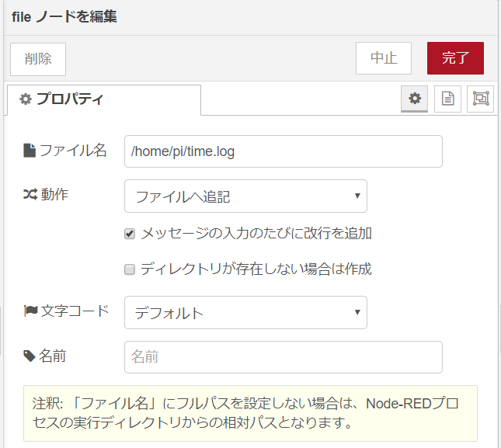Click the shuffle icon beside 動作
Screen dimensions: 501x448
(x=30, y=194)
